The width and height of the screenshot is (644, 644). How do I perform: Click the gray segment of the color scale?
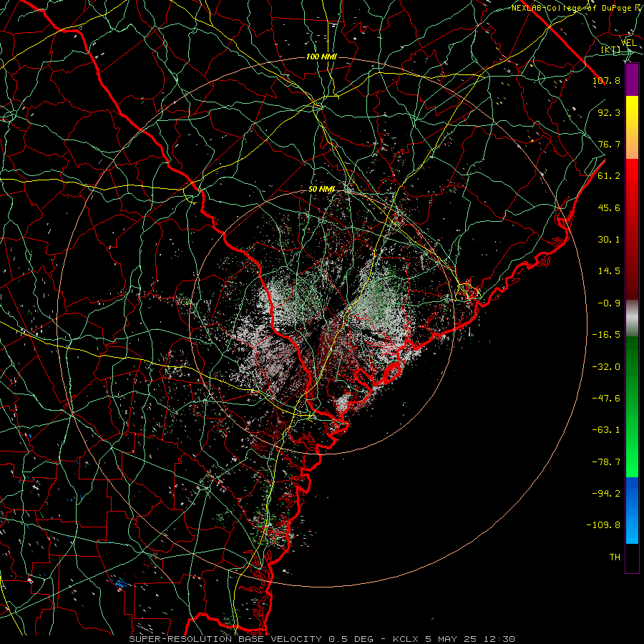632,318
